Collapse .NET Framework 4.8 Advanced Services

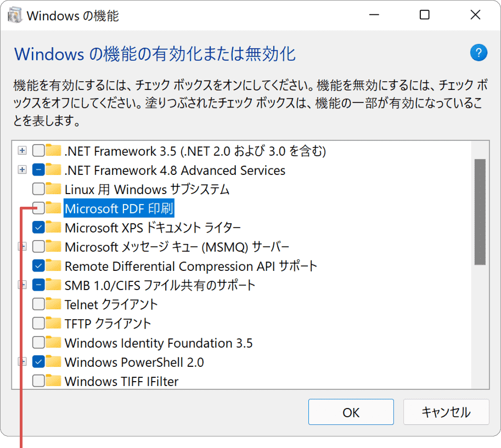(x=22, y=170)
